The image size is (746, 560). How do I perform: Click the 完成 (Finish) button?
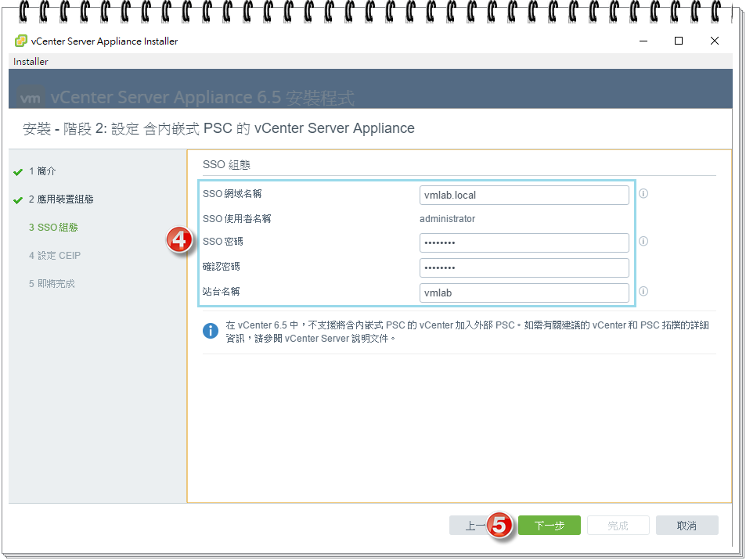click(618, 526)
